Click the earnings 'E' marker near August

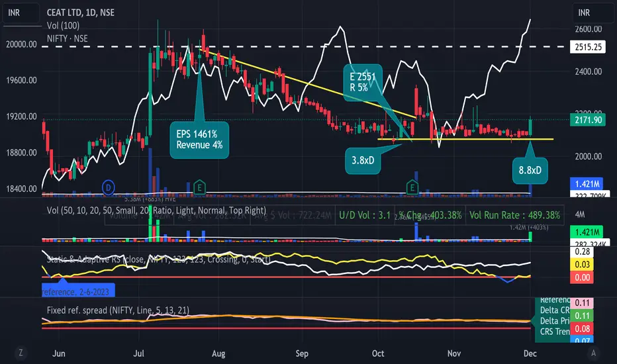(199, 187)
